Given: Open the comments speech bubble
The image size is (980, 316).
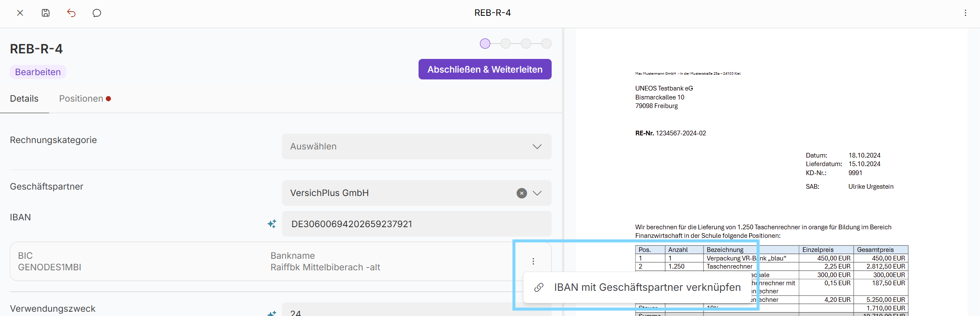Looking at the screenshot, I should (97, 13).
